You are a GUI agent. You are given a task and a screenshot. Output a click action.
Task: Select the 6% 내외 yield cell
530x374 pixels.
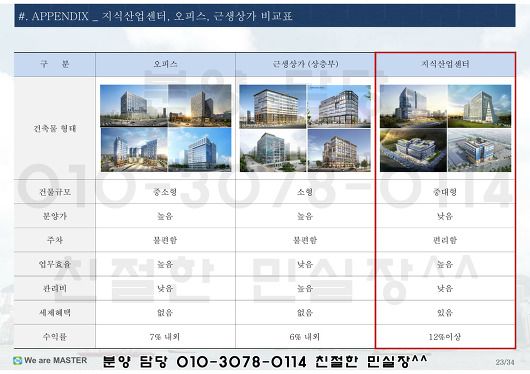[x=305, y=336]
